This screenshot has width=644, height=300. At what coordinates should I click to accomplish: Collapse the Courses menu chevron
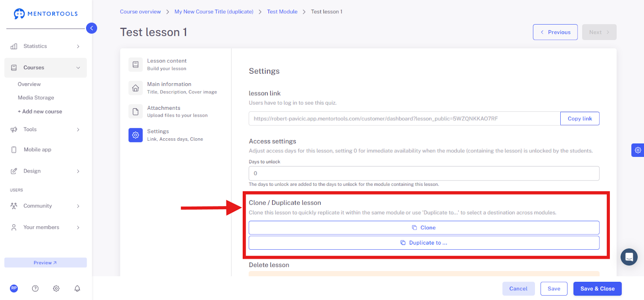coord(78,68)
